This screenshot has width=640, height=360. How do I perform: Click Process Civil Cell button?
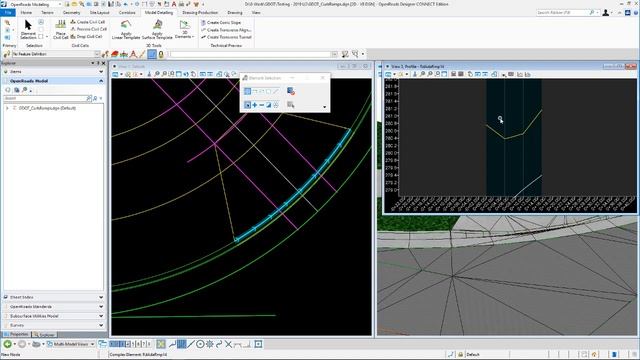[x=89, y=29]
